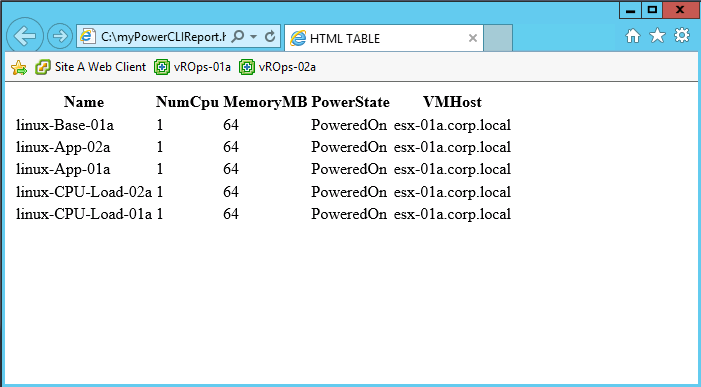This screenshot has width=701, height=387.
Task: Click NumCpu value 1 in linux-Base-01a row
Action: click(160, 125)
